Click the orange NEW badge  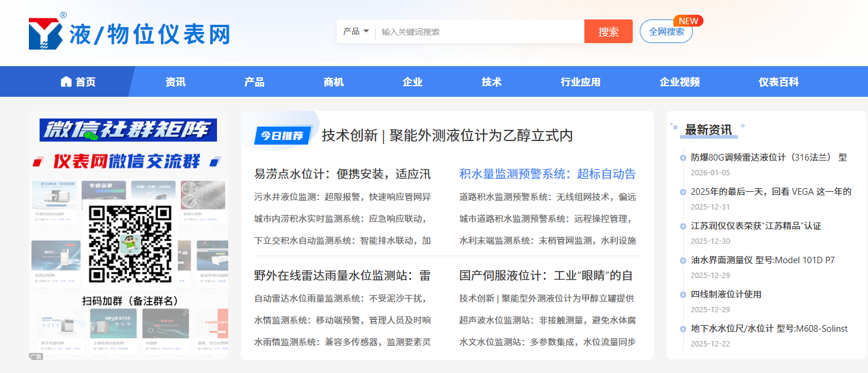point(688,21)
